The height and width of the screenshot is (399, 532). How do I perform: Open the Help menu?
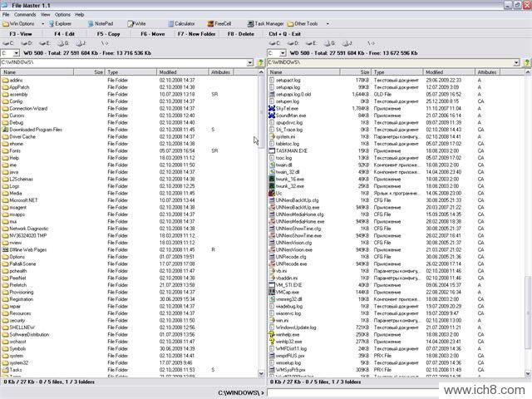tap(80, 15)
